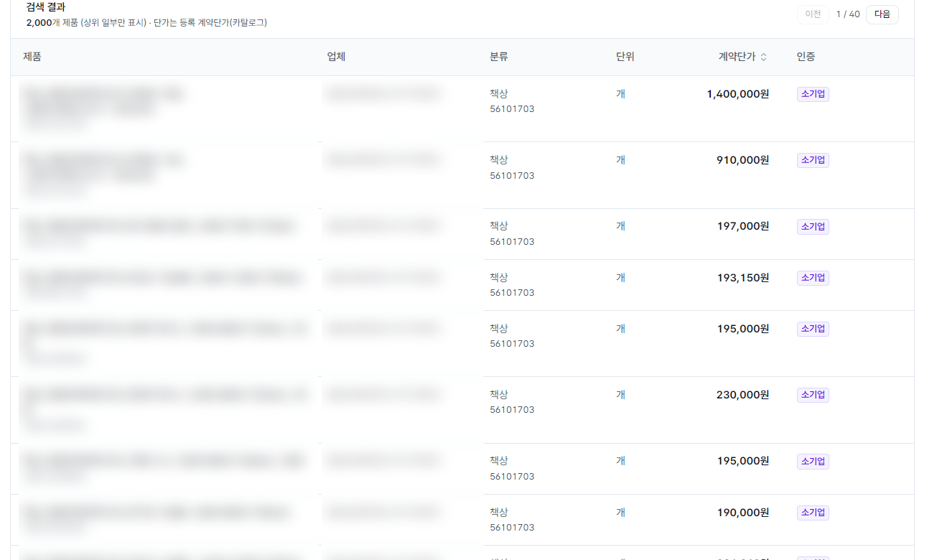Image resolution: width=932 pixels, height=560 pixels.
Task: Select the 197,000원 price row
Action: (462, 234)
